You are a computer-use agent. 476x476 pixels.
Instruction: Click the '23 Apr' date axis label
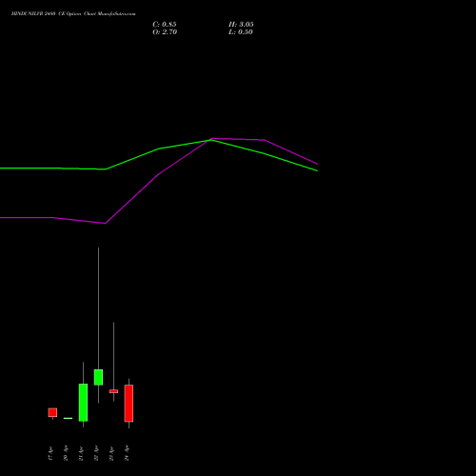111,453
